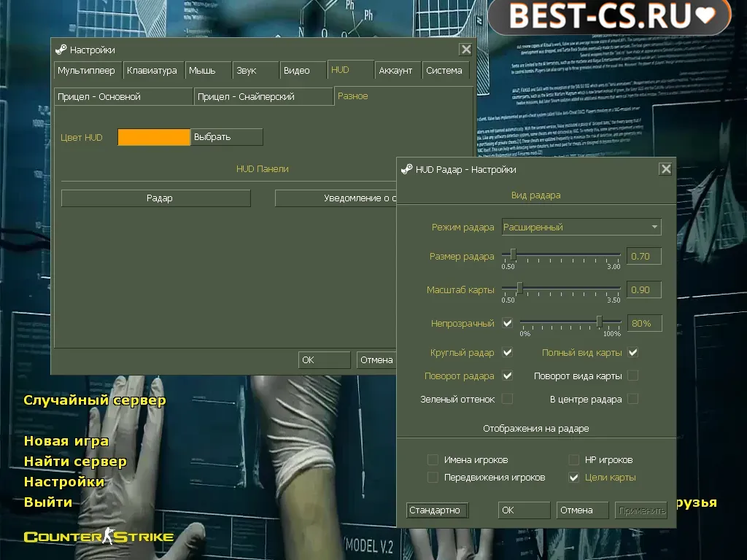Enable Поворот вида карты checkbox

[632, 376]
